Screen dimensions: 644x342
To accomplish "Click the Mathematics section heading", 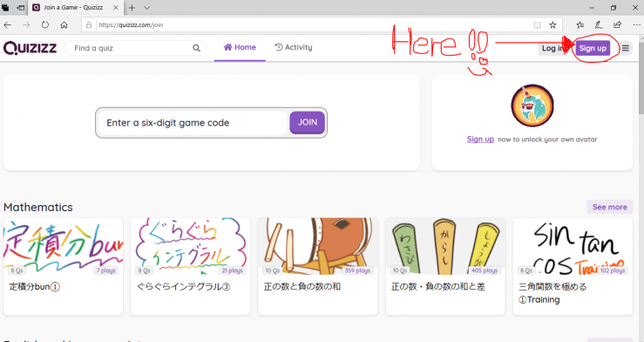I will click(x=38, y=207).
